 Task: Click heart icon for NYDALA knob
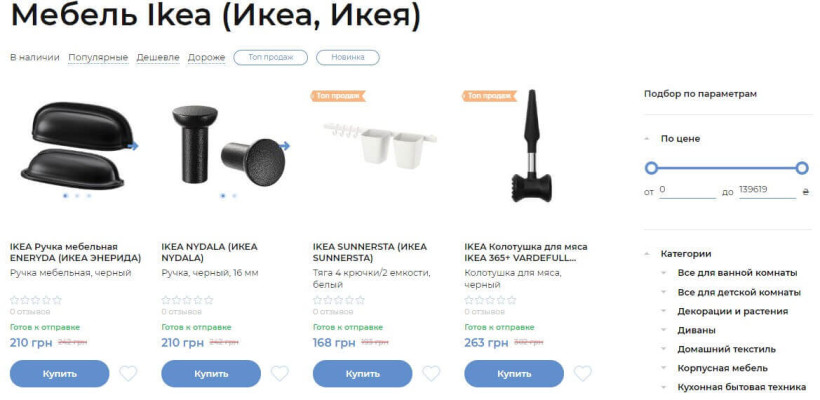(280, 373)
